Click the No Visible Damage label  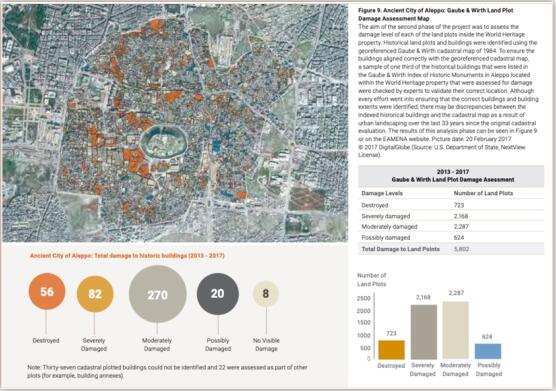point(266,345)
